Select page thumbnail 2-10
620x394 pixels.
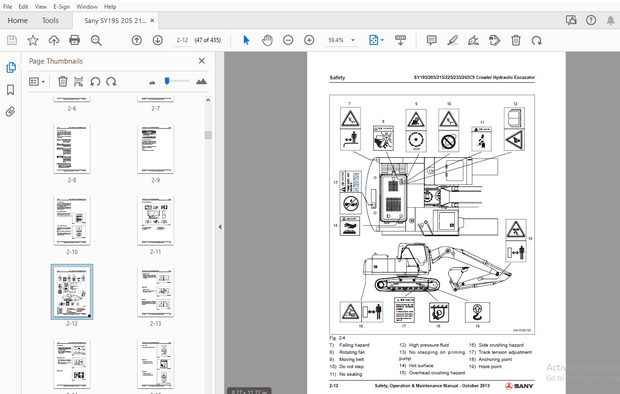[x=72, y=220]
